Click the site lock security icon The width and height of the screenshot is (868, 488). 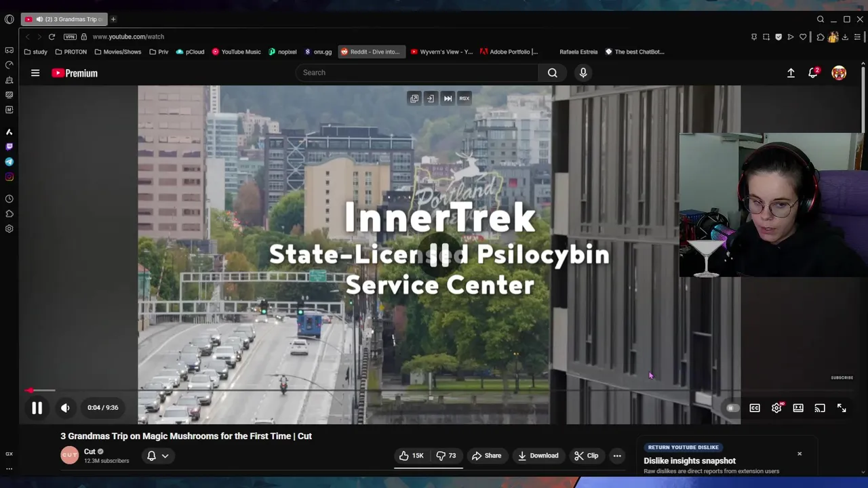pyautogui.click(x=84, y=37)
